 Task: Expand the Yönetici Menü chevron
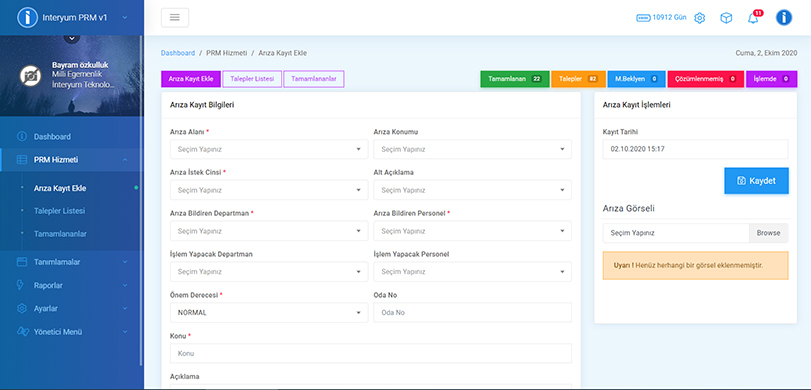point(125,332)
